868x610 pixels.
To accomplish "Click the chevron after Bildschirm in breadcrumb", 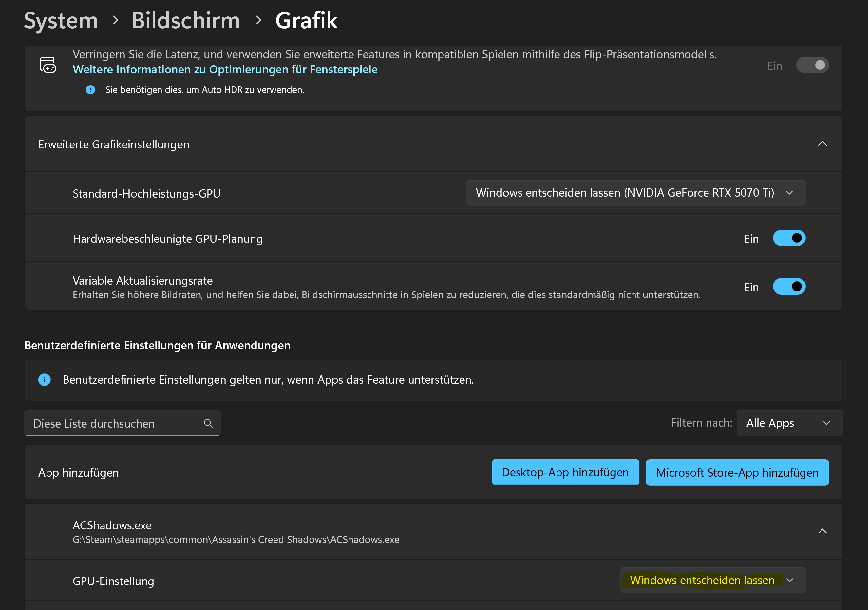I will (258, 20).
